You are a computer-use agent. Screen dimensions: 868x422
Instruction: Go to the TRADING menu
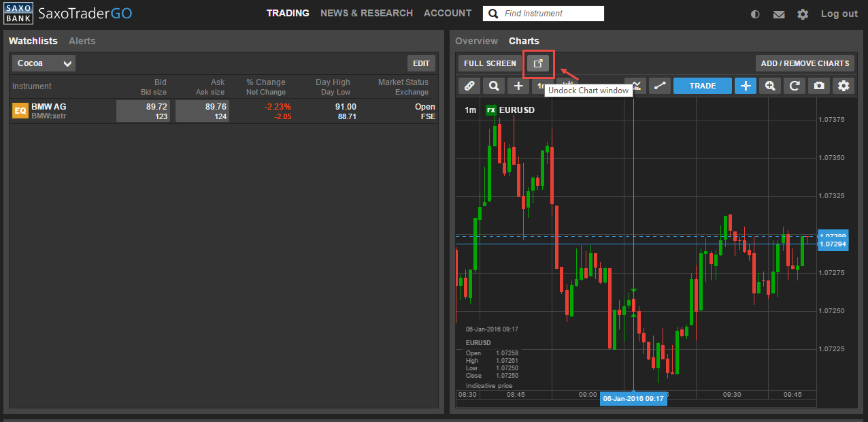[288, 13]
